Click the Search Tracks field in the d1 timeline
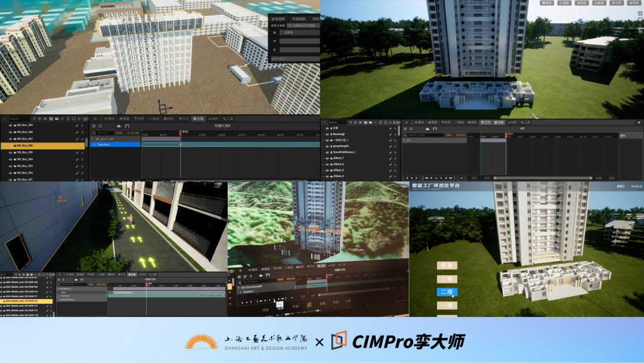This screenshot has width=644, height=363. click(x=423, y=135)
